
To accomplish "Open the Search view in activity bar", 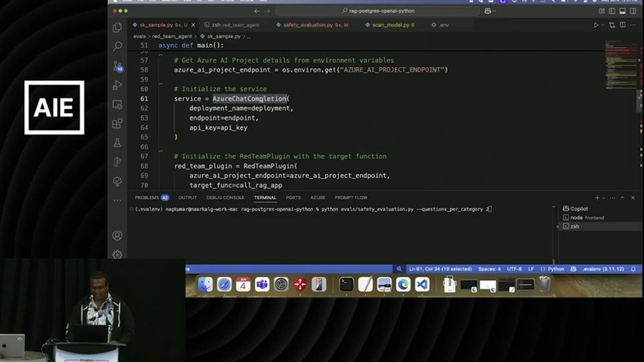I will tap(117, 47).
